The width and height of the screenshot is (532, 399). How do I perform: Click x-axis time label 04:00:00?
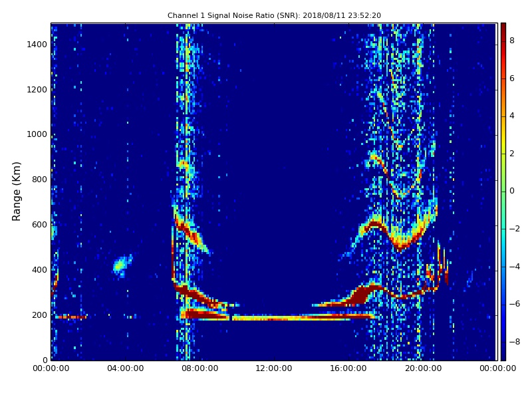(x=126, y=368)
